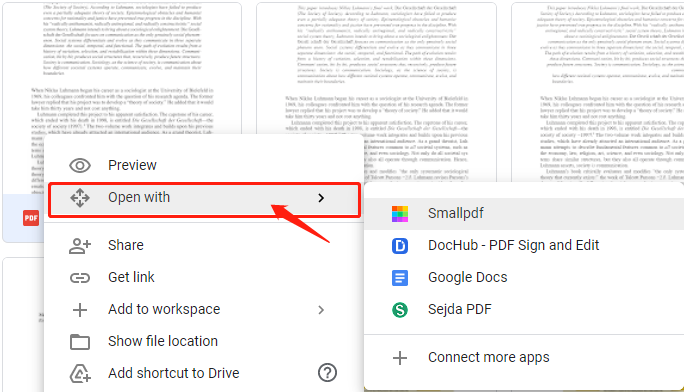Open the file with Google Docs
The width and height of the screenshot is (684, 392).
pos(524,277)
